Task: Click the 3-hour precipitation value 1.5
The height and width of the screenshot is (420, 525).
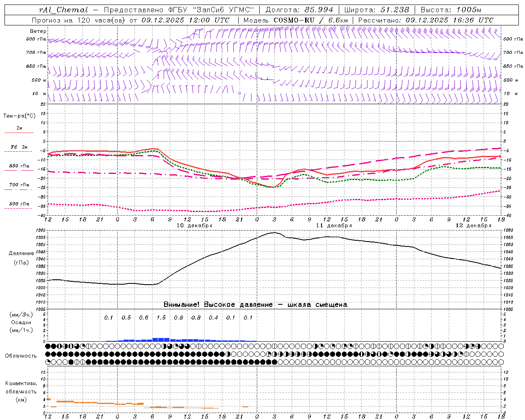Action: 161,317
